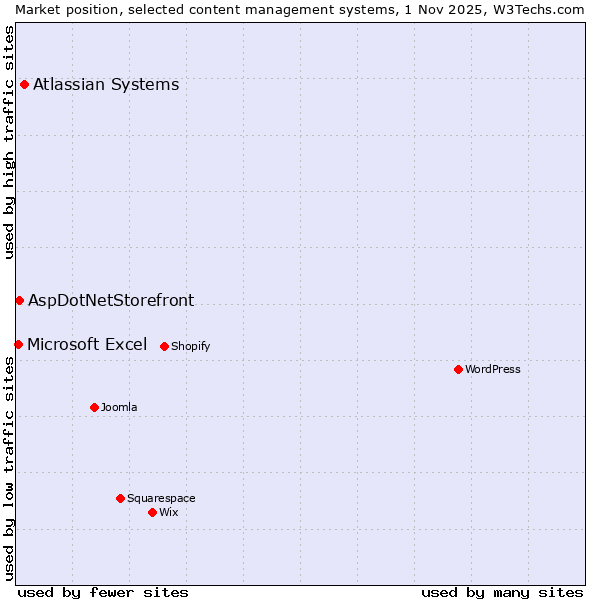600x600 pixels.
Task: Click the Microsoft Excel label text
Action: point(87,344)
